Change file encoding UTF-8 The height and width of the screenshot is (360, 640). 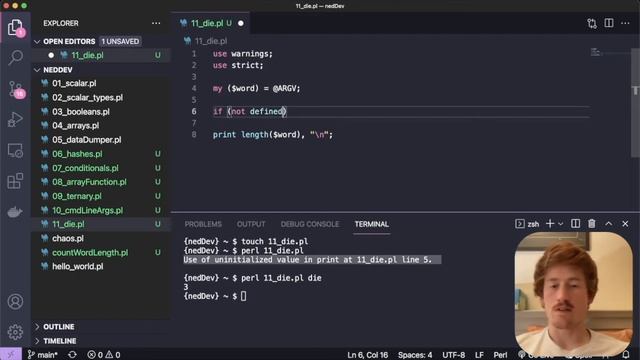pos(453,355)
